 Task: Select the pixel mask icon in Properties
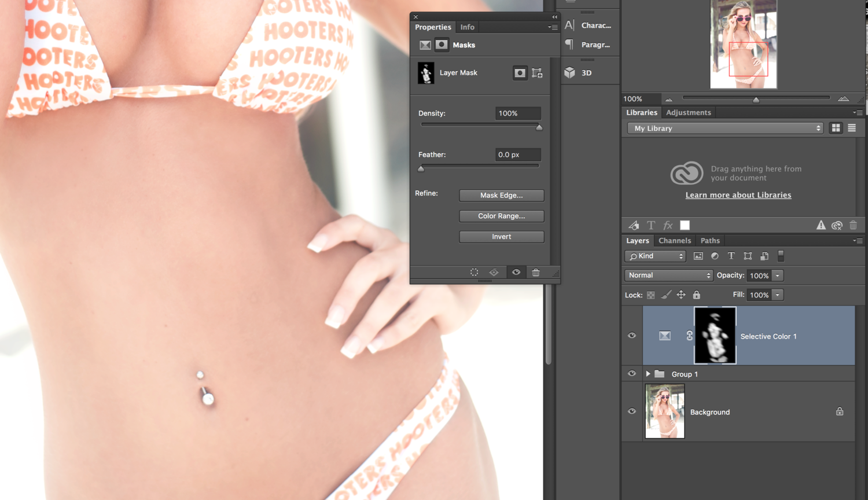442,45
